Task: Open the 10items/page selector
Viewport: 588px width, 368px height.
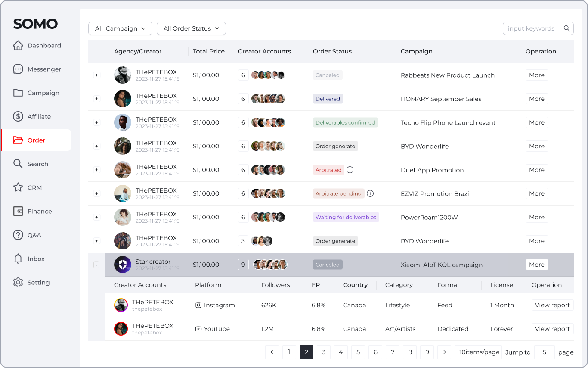Action: click(479, 352)
